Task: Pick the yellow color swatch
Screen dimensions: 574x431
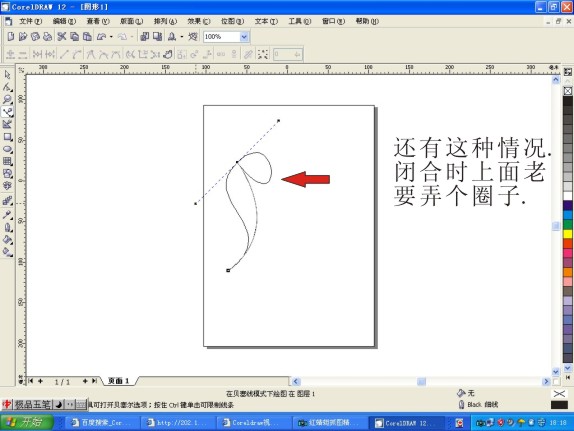Action: tap(568, 234)
